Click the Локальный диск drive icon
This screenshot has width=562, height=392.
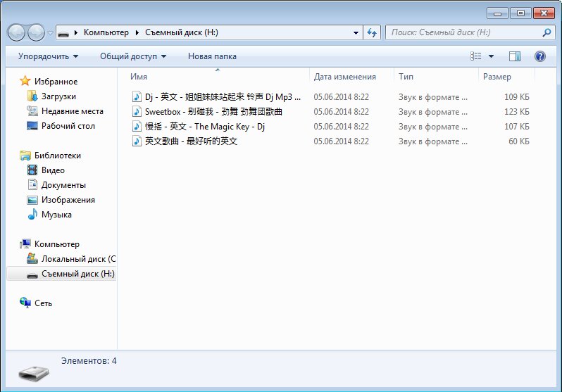pos(32,258)
